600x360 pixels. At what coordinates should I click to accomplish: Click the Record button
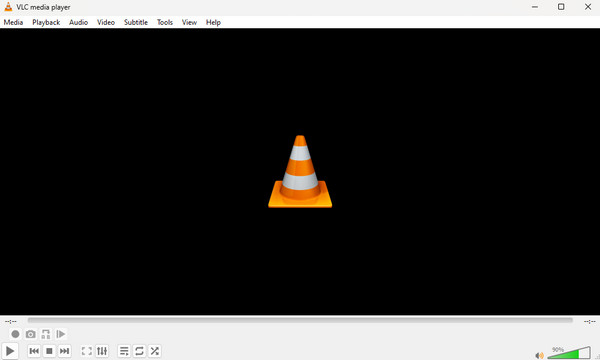click(x=15, y=334)
